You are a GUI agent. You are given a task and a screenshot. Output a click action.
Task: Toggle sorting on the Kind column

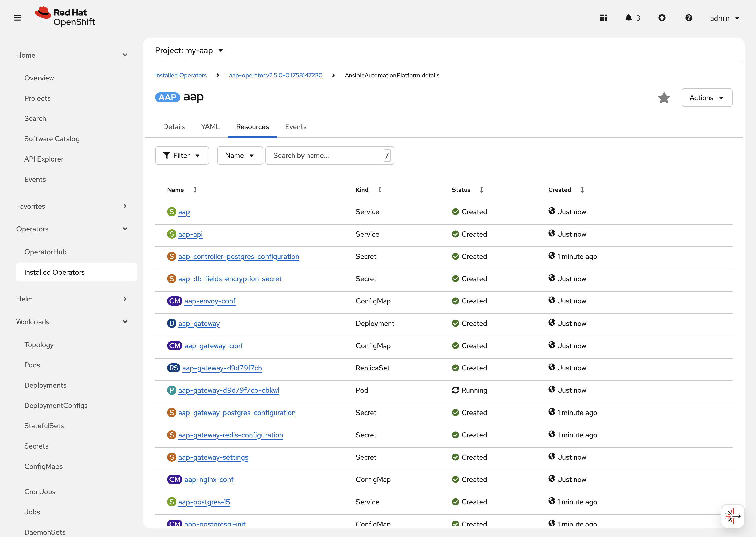[379, 189]
